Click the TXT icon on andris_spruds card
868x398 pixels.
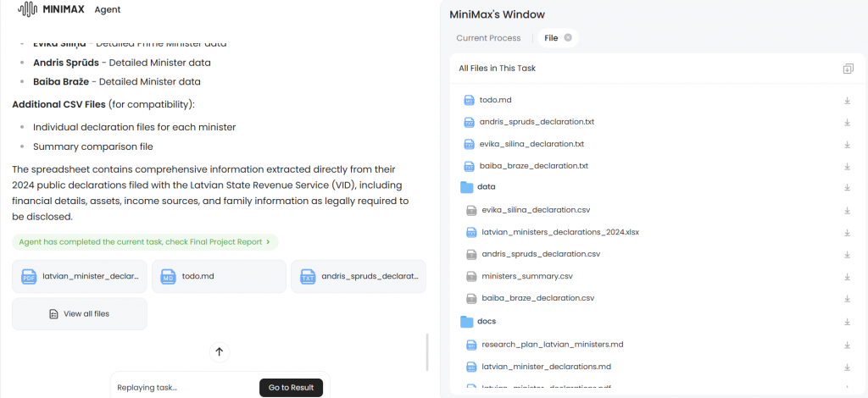(308, 276)
